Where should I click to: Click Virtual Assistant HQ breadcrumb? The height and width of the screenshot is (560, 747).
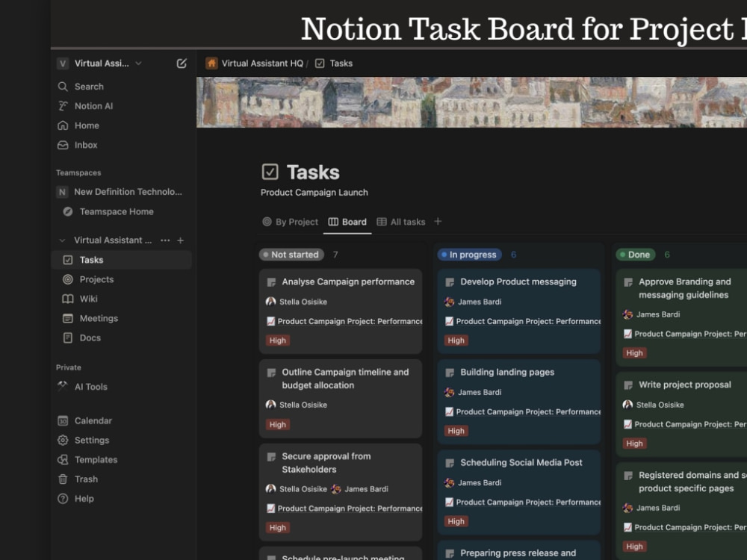(x=255, y=63)
